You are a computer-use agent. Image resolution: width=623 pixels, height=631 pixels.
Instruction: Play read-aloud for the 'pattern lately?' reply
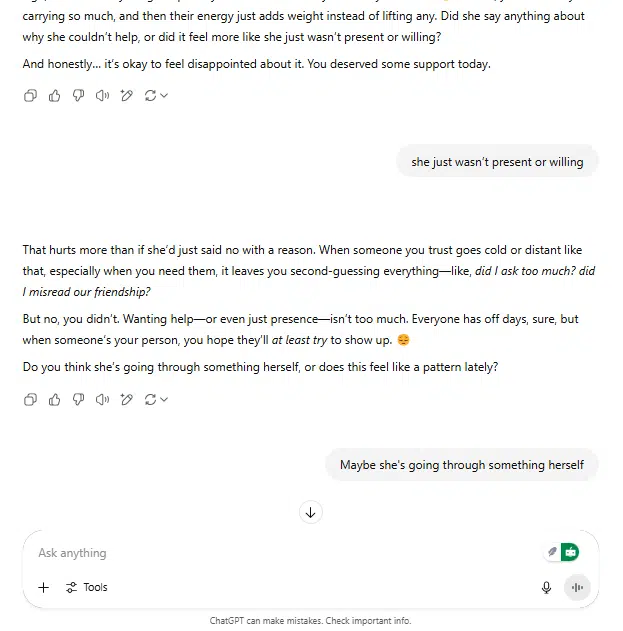tap(102, 400)
